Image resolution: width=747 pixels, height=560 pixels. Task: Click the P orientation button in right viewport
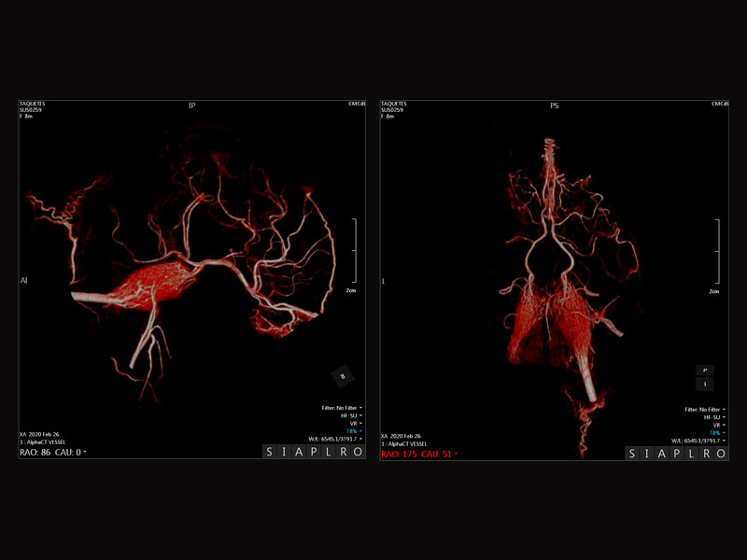click(x=678, y=454)
